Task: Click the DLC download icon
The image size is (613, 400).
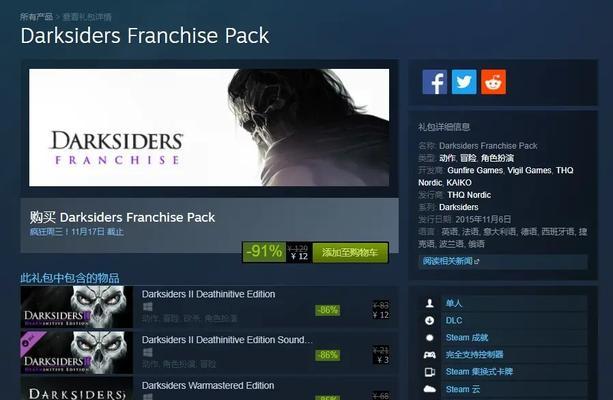Action: pyautogui.click(x=429, y=321)
